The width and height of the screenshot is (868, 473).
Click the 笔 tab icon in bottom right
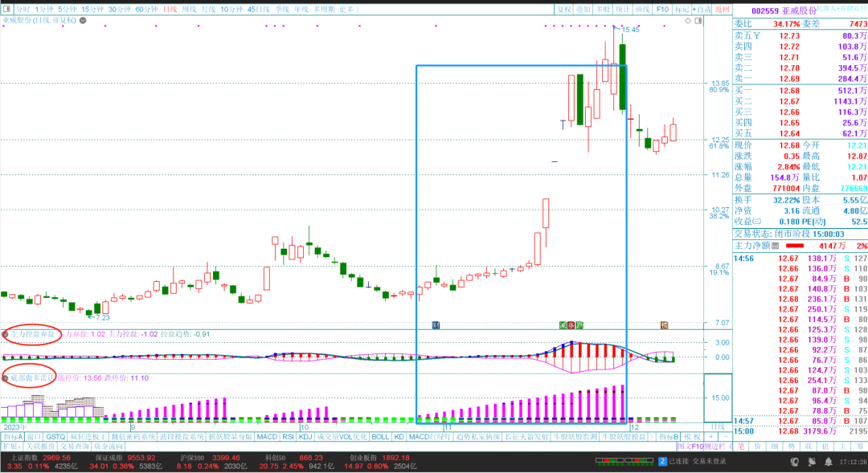coord(742,446)
